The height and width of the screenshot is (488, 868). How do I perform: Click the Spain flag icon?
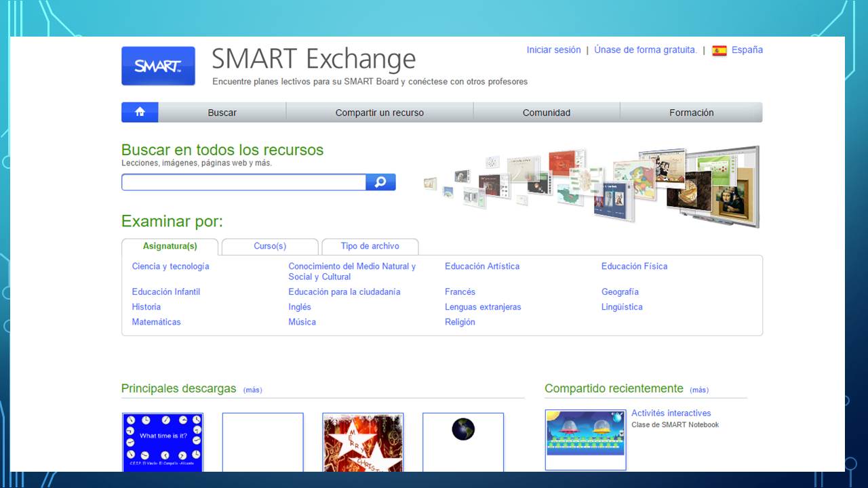click(719, 50)
